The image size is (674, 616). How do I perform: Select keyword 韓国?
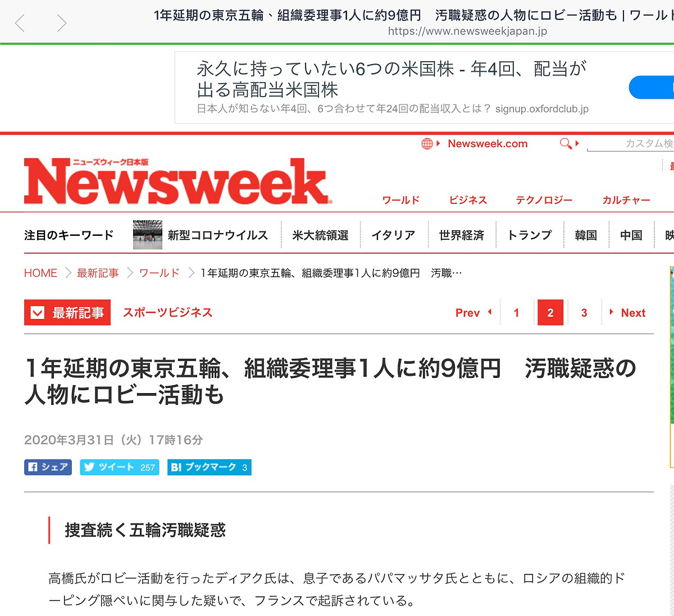click(x=586, y=235)
